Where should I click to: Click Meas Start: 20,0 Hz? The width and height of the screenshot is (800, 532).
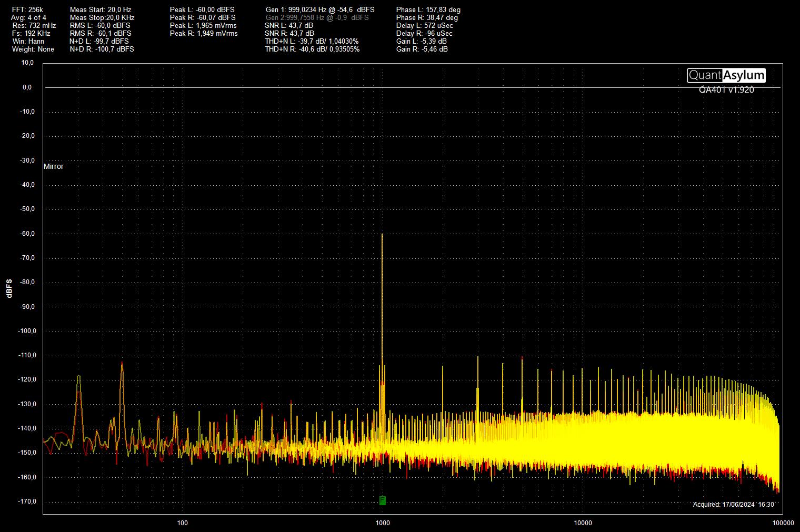point(101,9)
